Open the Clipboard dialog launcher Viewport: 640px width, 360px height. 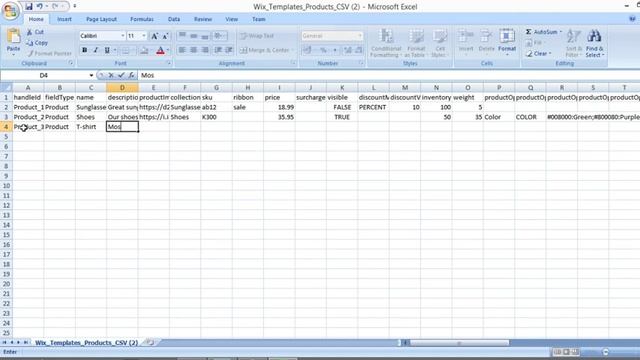click(x=71, y=63)
